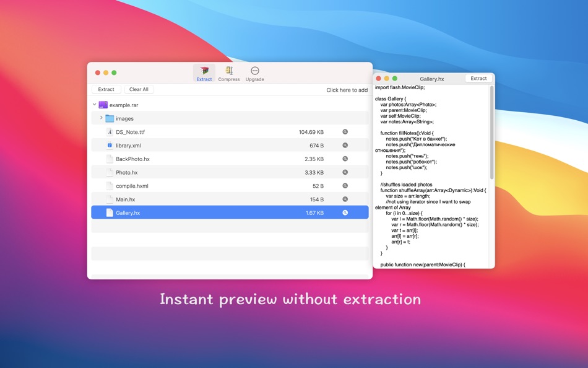Image resolution: width=588 pixels, height=368 pixels.
Task: Click the Photo.hx file icon
Action: (x=110, y=172)
